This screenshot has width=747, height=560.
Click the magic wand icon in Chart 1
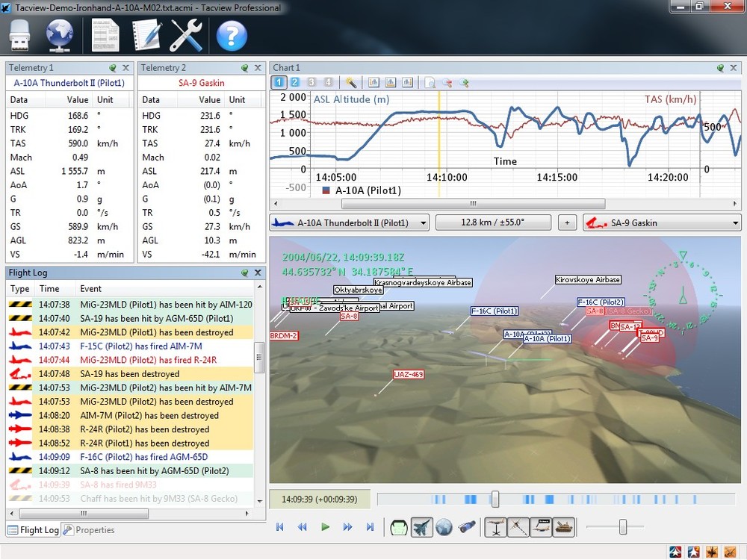(351, 82)
